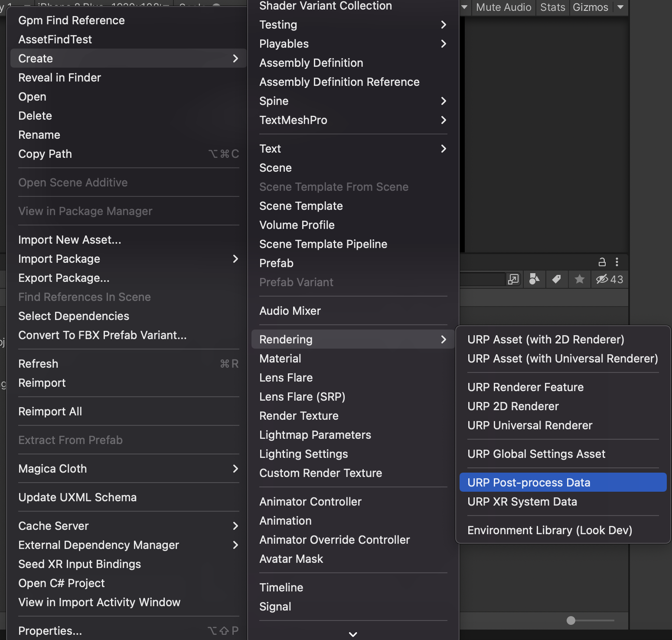Select Environment Library (Look Dev)
This screenshot has height=640, width=672.
(x=563, y=530)
